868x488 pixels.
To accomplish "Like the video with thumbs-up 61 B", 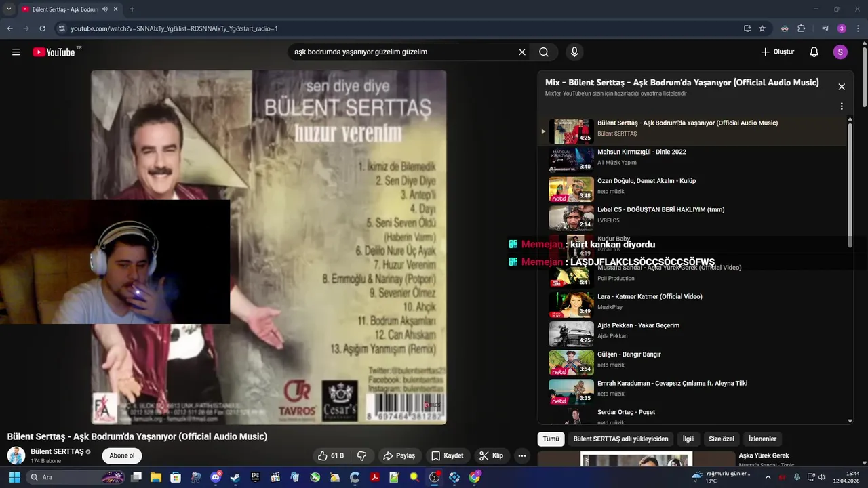I will [331, 456].
